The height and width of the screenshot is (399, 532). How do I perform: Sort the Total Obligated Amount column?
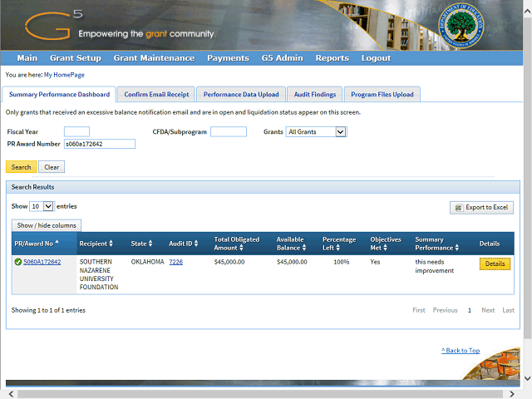click(x=241, y=248)
